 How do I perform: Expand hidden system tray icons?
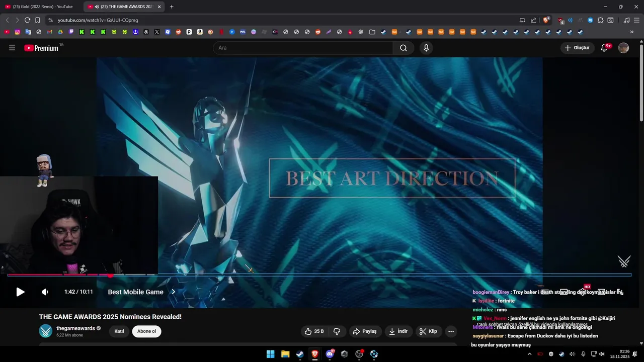[x=529, y=354]
